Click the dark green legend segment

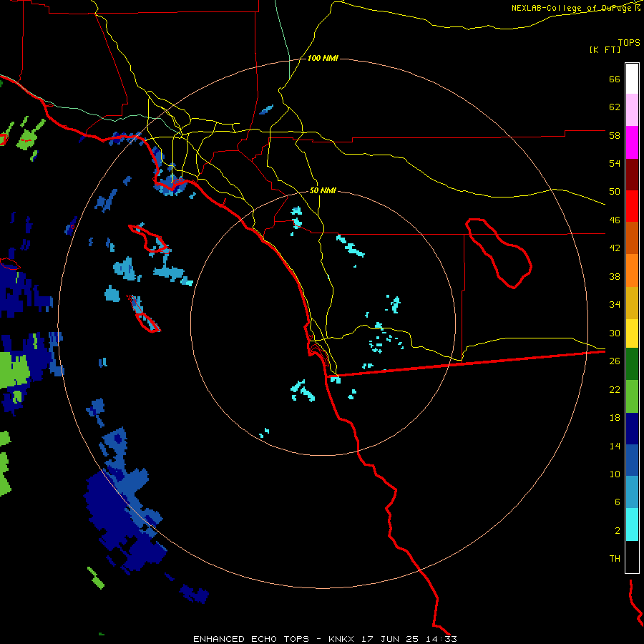pyautogui.click(x=632, y=364)
